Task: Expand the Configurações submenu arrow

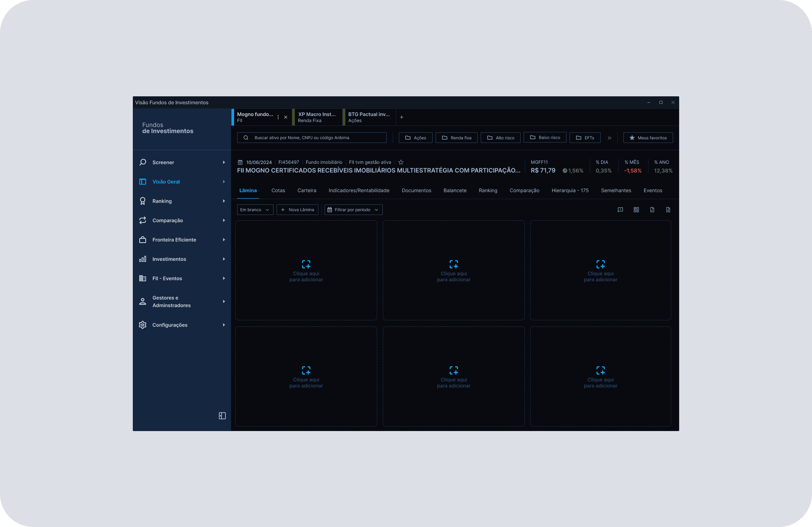Action: [224, 325]
